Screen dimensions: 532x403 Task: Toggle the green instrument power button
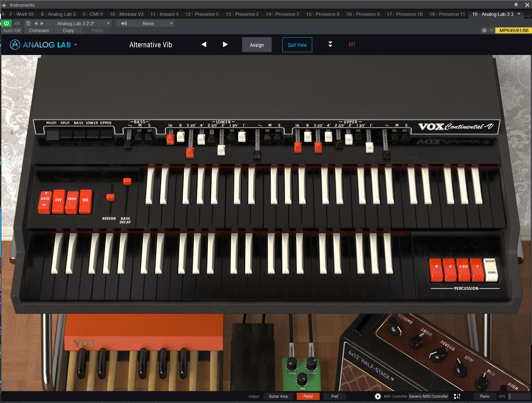pos(6,23)
